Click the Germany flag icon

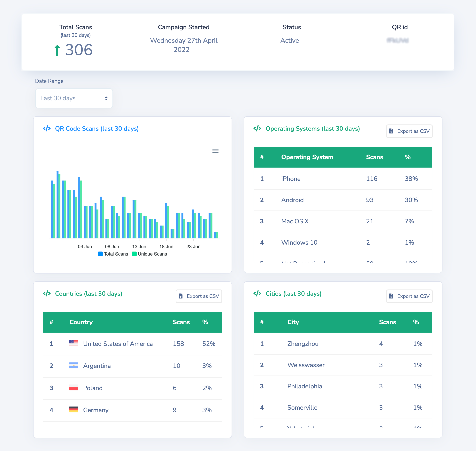74,409
